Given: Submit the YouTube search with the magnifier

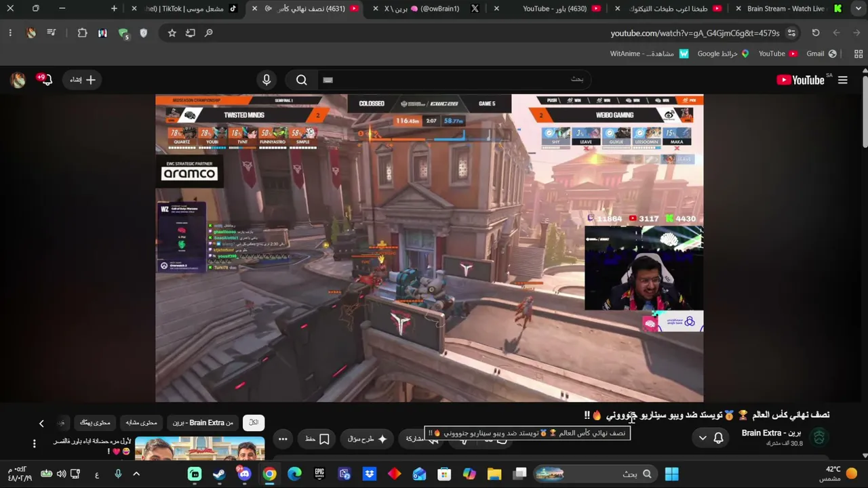Looking at the screenshot, I should [302, 80].
